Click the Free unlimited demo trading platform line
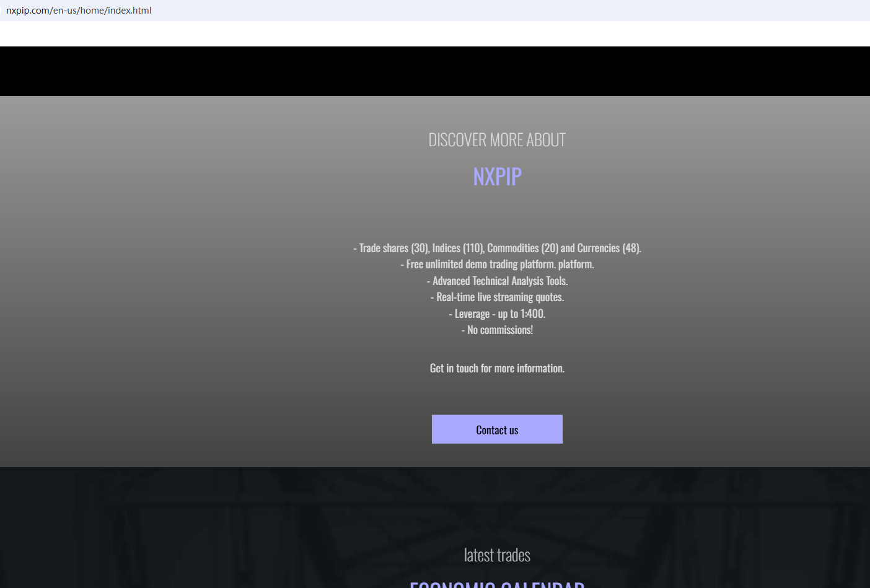This screenshot has width=870, height=588. click(x=497, y=265)
